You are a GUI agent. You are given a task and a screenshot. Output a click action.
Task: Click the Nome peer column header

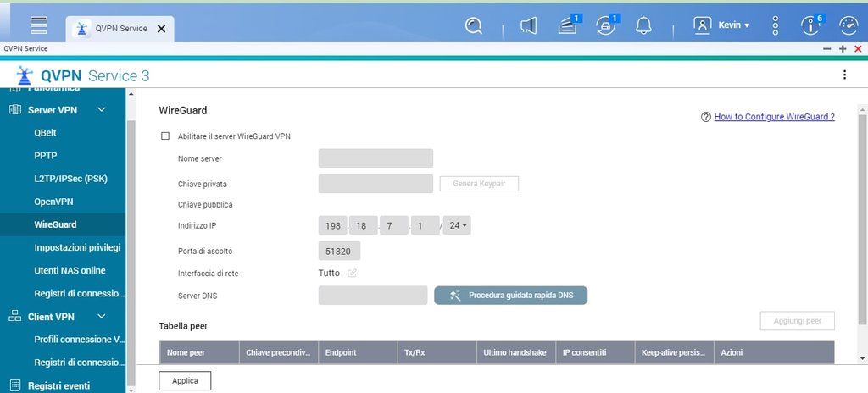pos(200,352)
